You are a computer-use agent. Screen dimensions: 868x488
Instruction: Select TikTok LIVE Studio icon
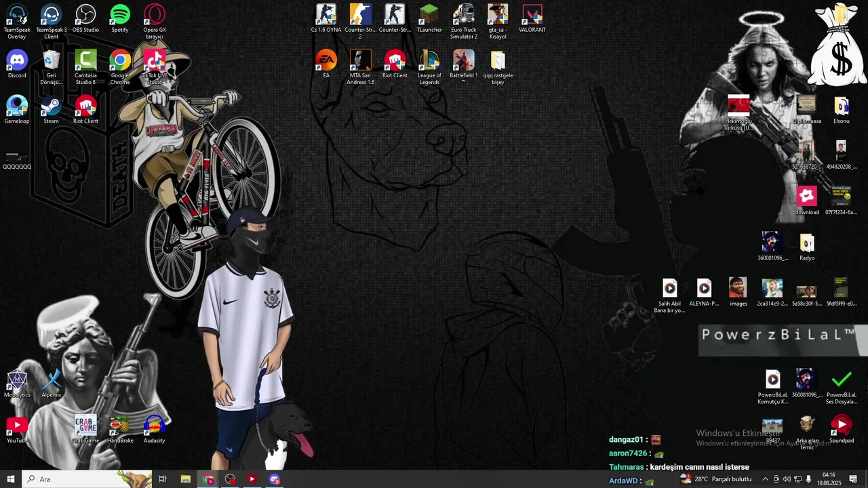[x=155, y=68]
